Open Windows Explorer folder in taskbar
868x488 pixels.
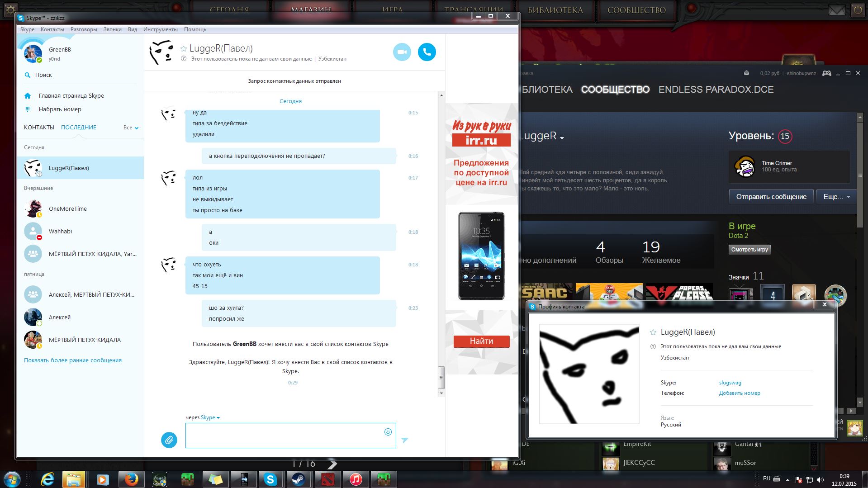(x=74, y=479)
